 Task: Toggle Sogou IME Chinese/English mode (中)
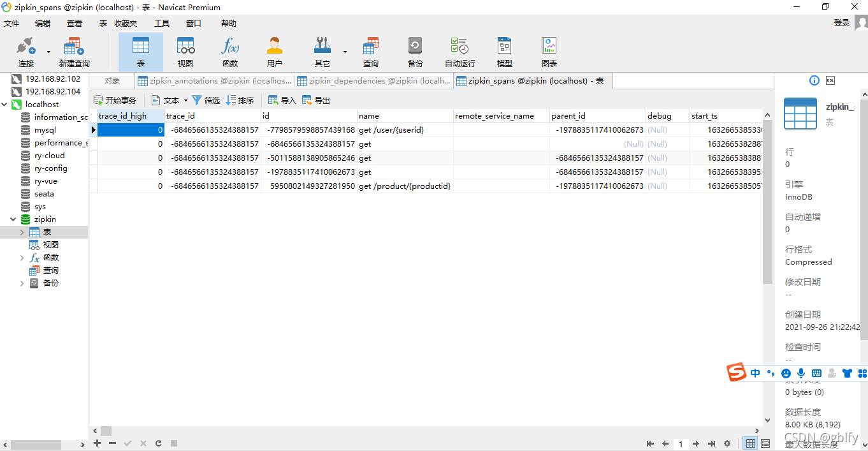[x=755, y=373]
